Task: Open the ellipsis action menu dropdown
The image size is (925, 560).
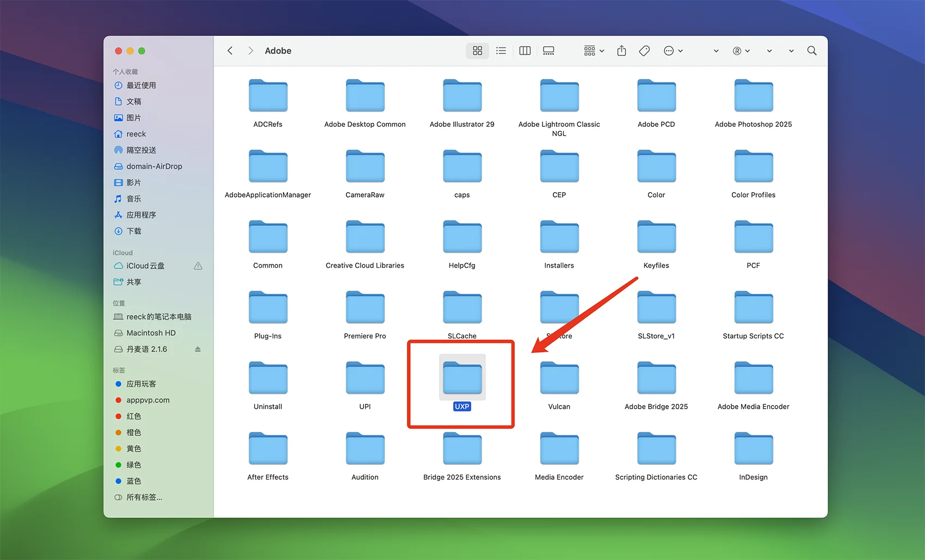Action: pos(673,51)
